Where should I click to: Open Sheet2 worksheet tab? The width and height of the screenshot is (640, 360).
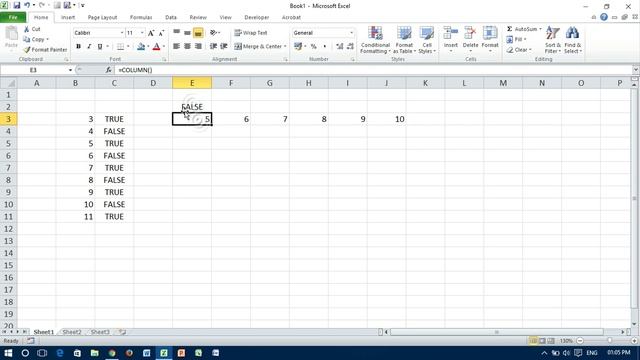click(72, 332)
